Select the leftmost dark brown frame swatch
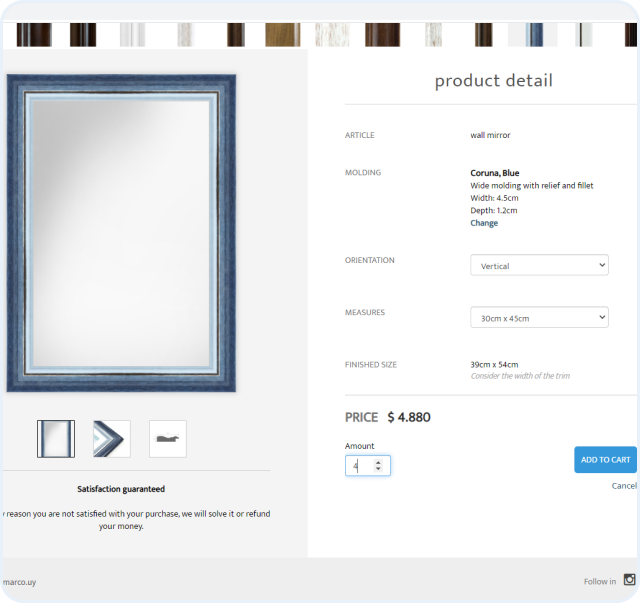 point(33,35)
